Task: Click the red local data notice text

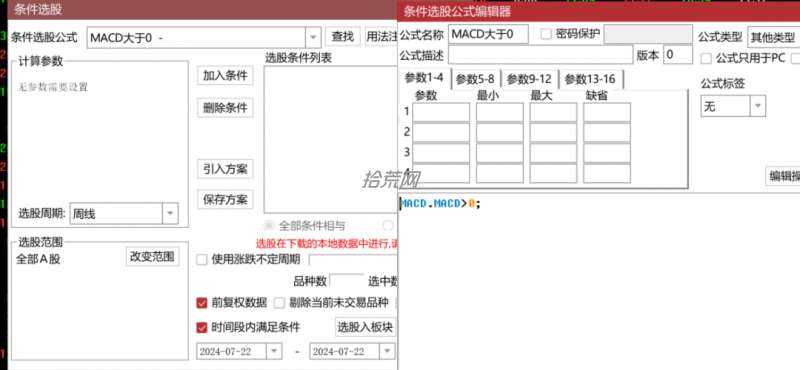Action: tap(327, 243)
